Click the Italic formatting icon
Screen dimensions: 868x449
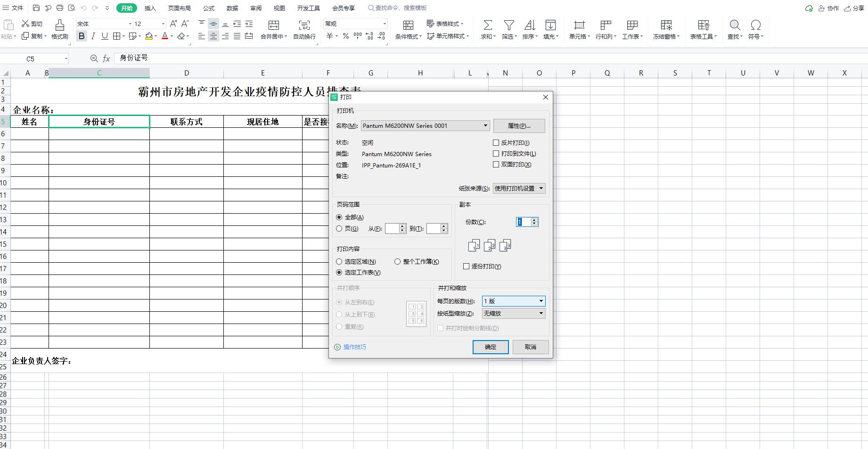coord(93,36)
